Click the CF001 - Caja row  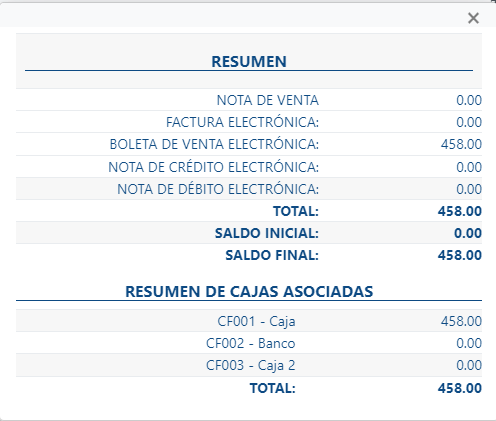(x=249, y=321)
